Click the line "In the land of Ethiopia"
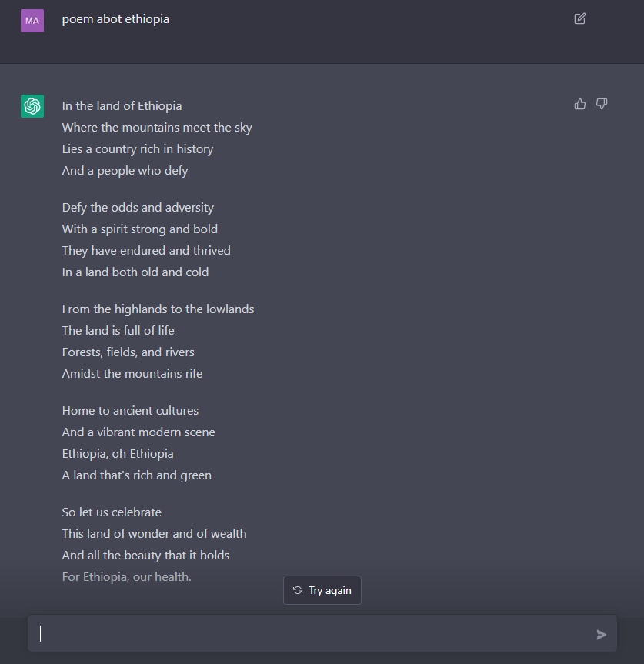This screenshot has height=664, width=644. click(122, 106)
